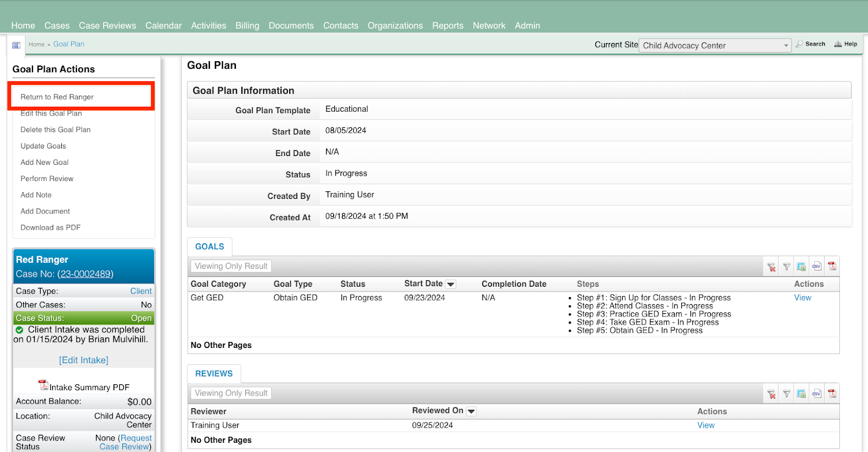Clear the filter in Reviews toolbar

(771, 394)
